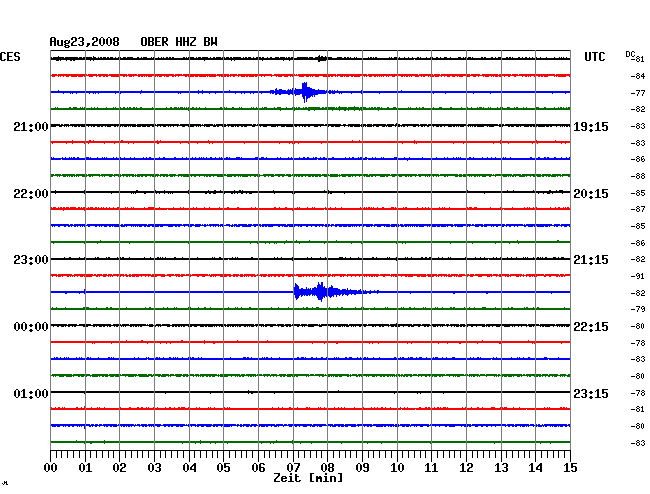650x494 pixels.
Task: Click the station label OBER HHZ BW
Action: coord(179,42)
